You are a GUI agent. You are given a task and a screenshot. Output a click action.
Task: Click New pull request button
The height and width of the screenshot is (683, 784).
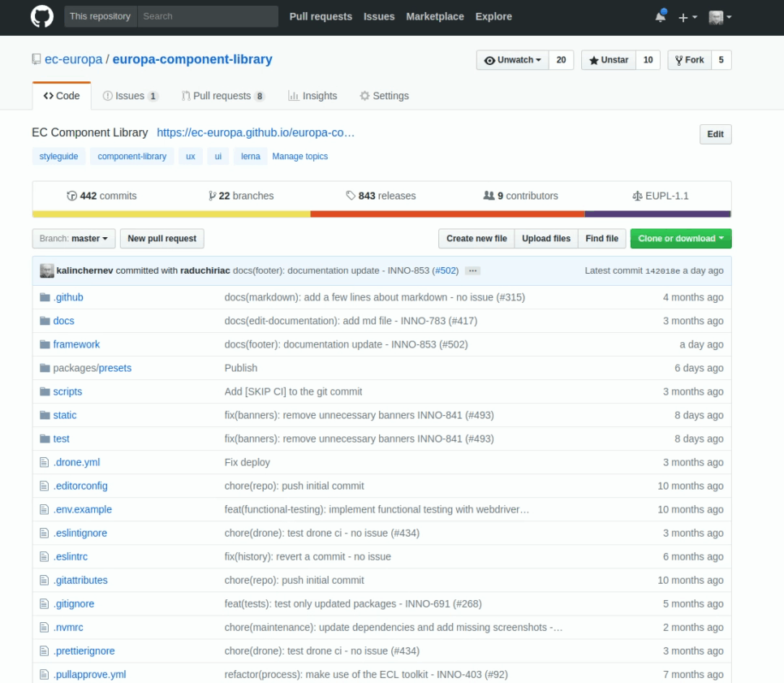tap(162, 239)
